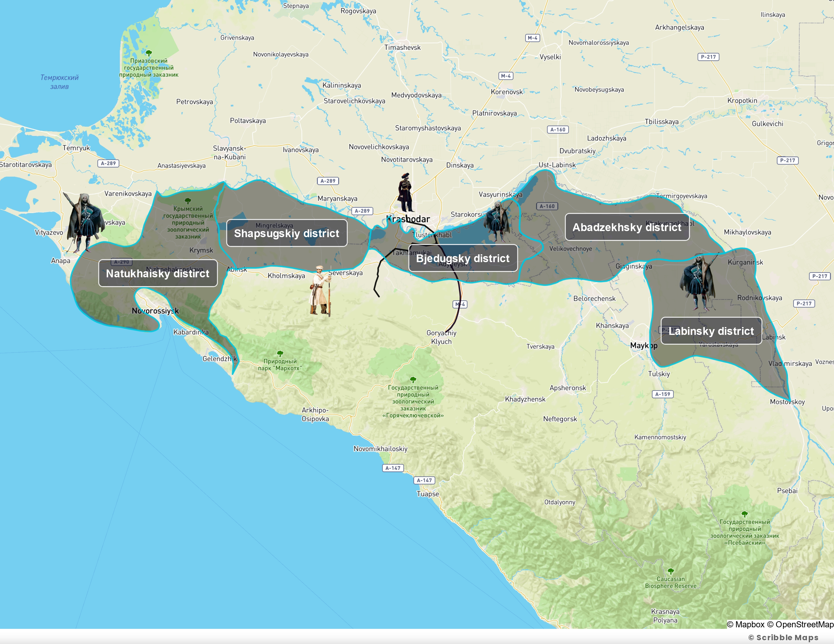Click the tree icon above Крымский заказник
Screen dimensions: 834x644
coord(188,201)
